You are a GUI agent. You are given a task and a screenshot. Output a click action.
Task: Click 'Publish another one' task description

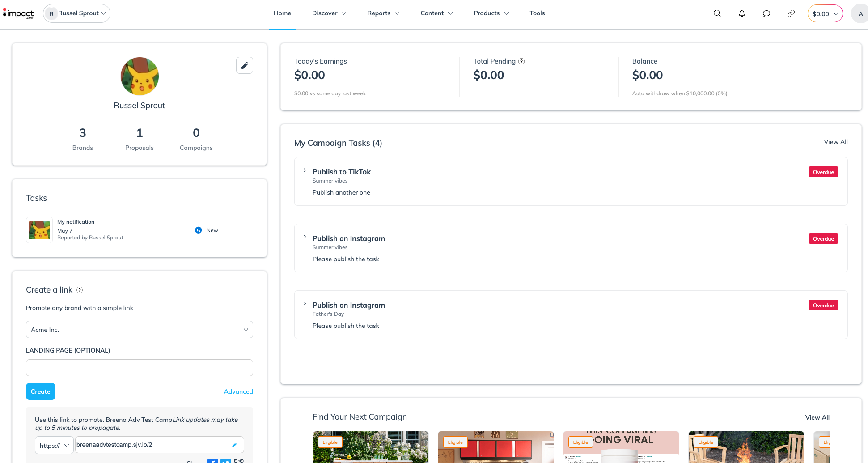pos(341,192)
